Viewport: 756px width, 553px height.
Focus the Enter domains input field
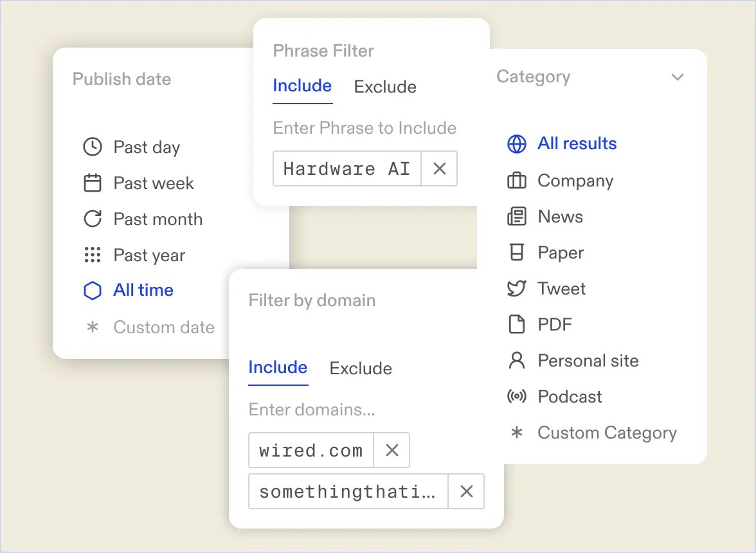(x=312, y=410)
